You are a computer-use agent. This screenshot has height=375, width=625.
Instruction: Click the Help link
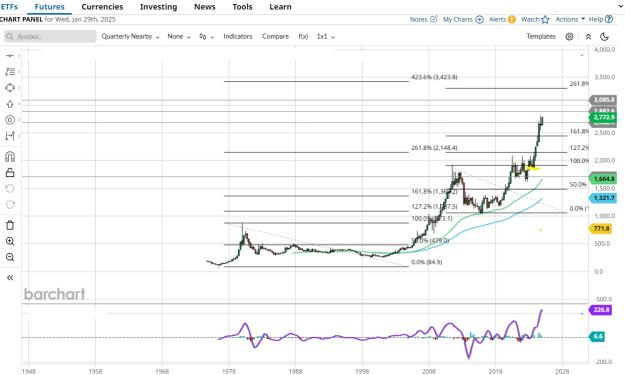(x=596, y=19)
